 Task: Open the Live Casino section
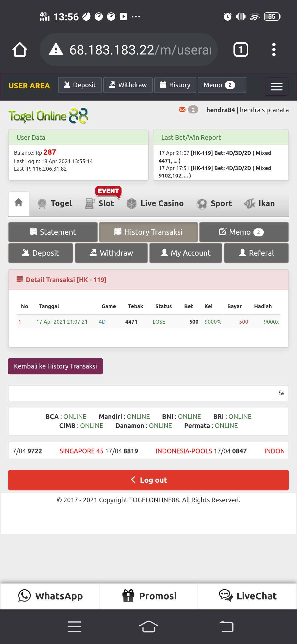tap(155, 203)
